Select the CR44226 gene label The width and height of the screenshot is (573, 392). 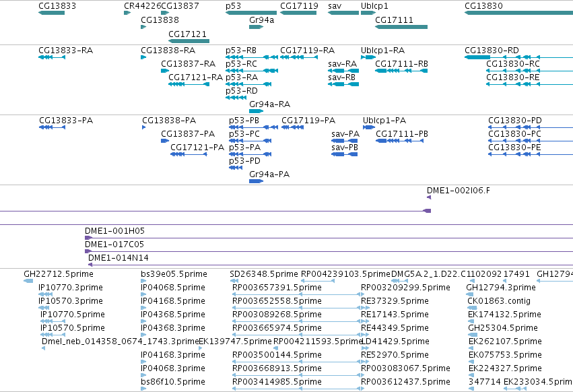point(142,6)
